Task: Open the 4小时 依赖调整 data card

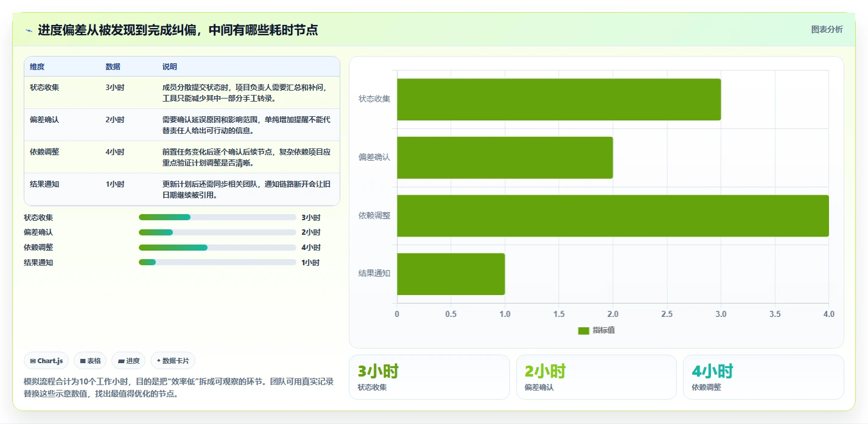Action: tap(763, 377)
